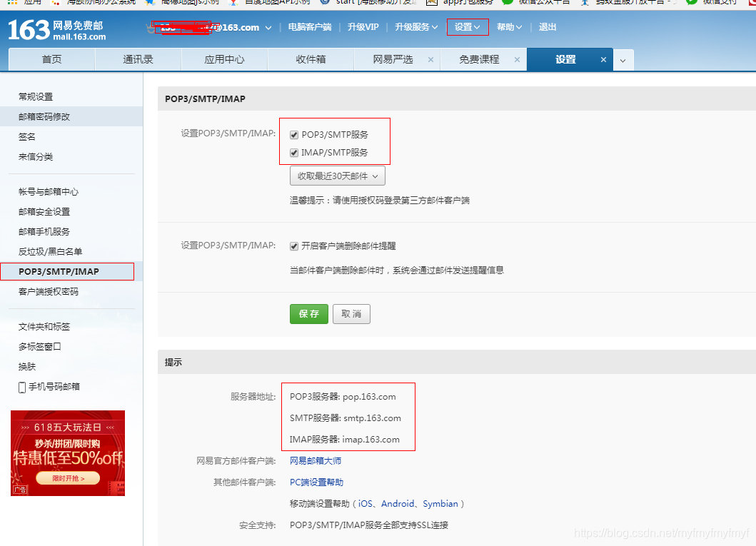Click the imap.163.com server text

coord(371,440)
